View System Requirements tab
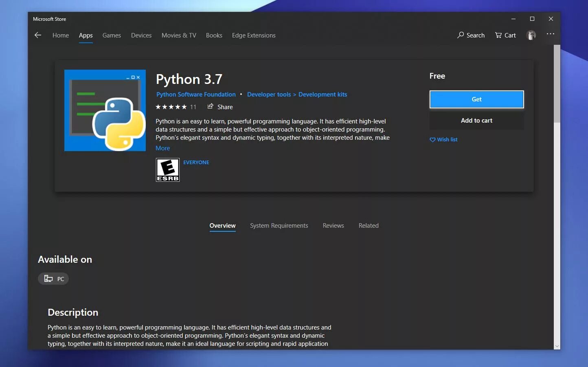This screenshot has height=367, width=588. [x=279, y=226]
